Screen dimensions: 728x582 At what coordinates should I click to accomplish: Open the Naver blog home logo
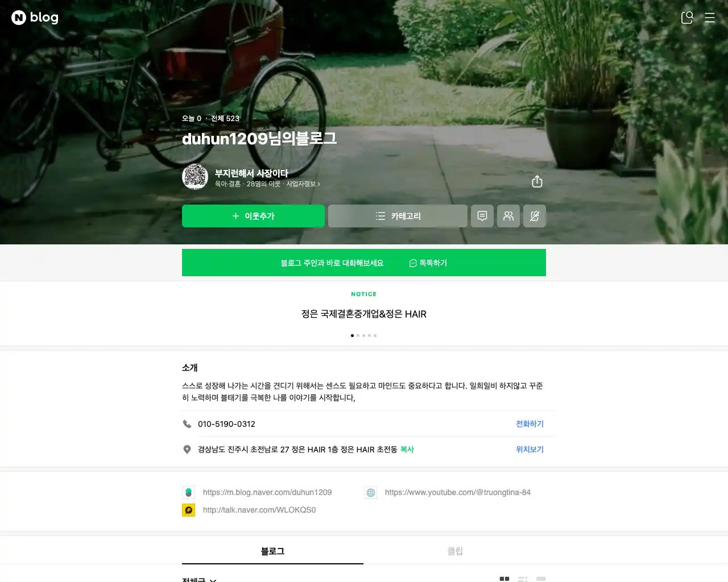tap(35, 18)
